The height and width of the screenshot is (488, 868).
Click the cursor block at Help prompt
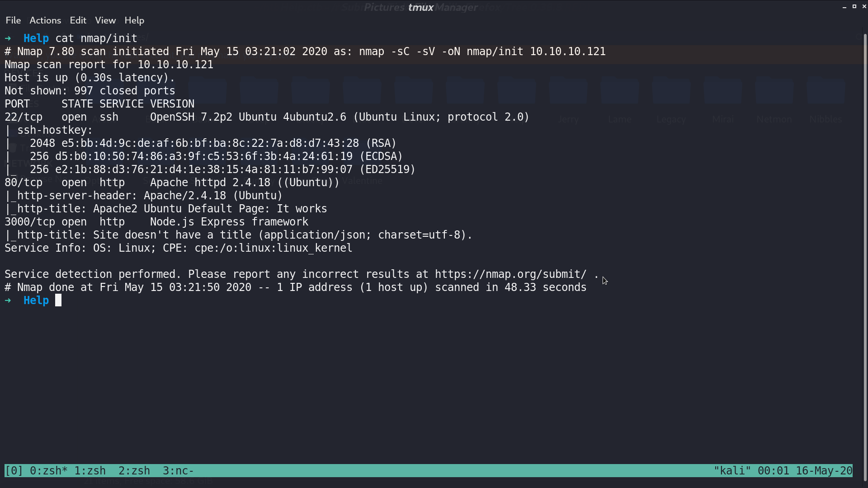pyautogui.click(x=58, y=300)
